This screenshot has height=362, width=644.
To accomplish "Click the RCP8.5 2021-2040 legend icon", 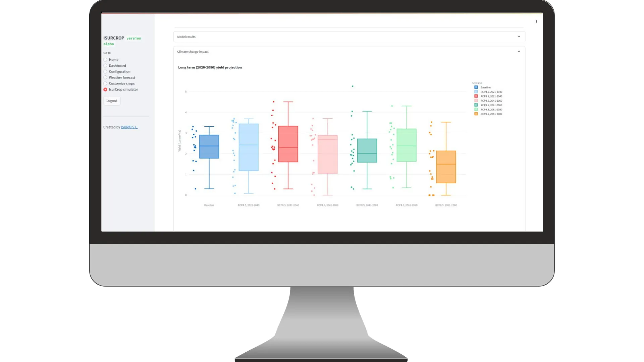I will coord(476,96).
